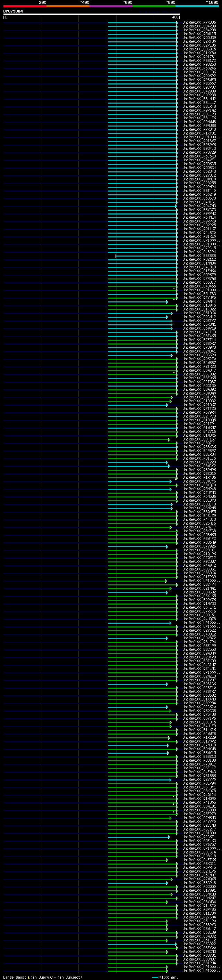The height and width of the screenshot is (980, 222).
Task: Select the UniRef100_B3E065 label
Action: click(x=199, y=378)
